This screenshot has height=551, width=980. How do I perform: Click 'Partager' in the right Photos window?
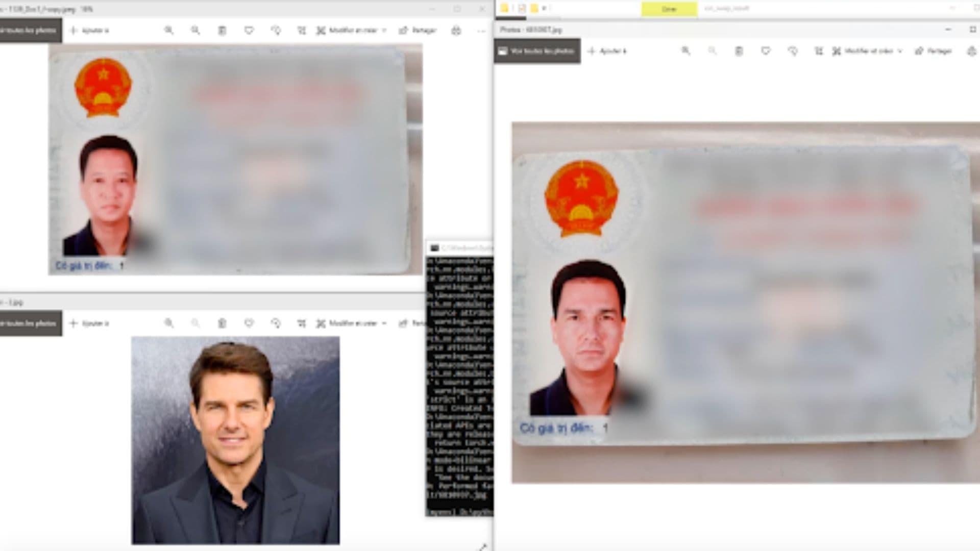coord(934,51)
